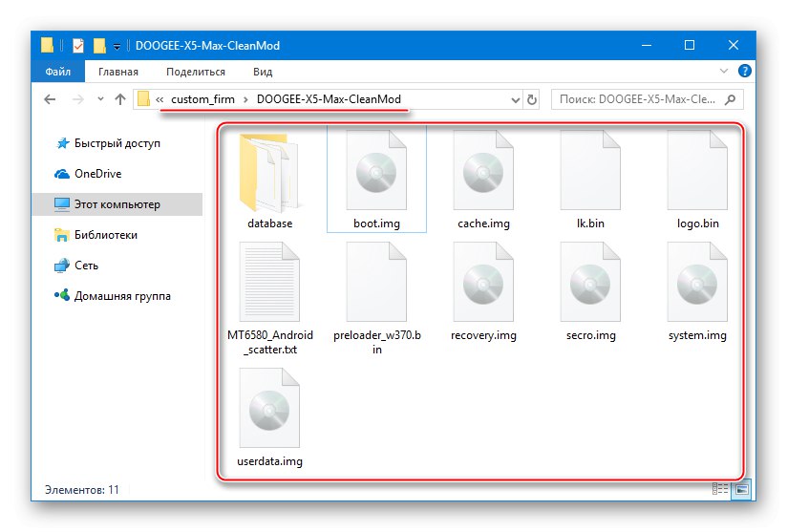Select the userdata.img file icon
787x532 pixels.
tap(269, 408)
